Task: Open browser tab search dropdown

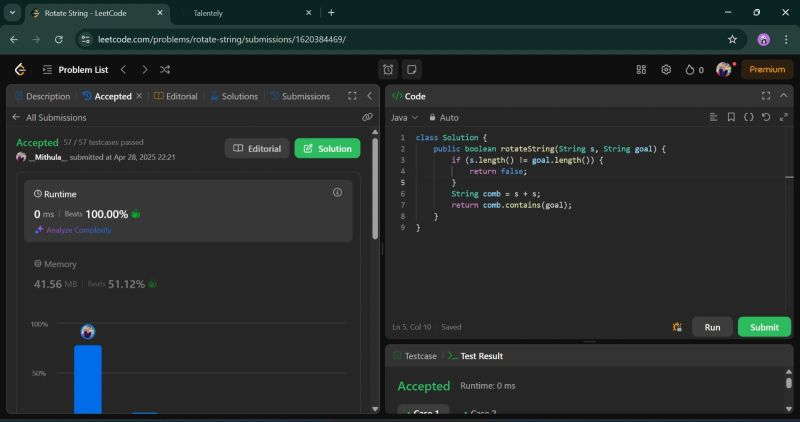Action: pos(12,13)
